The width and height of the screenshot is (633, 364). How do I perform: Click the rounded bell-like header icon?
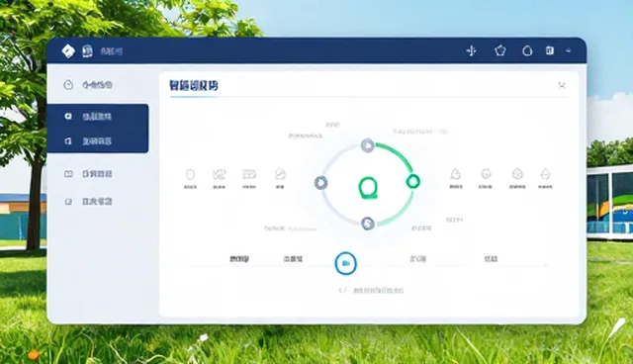point(527,50)
